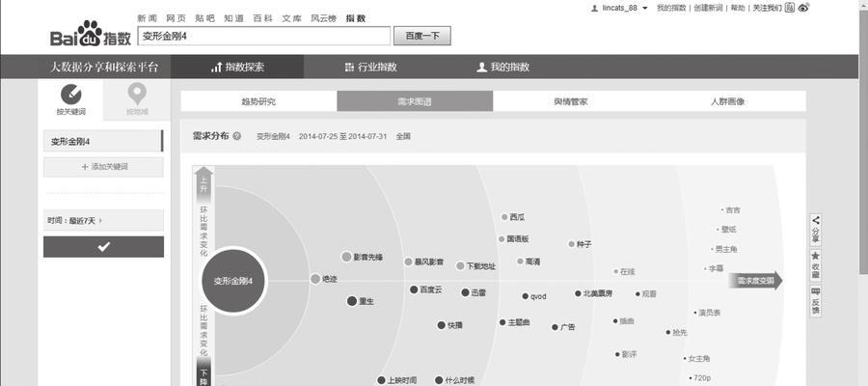868x386 pixels.
Task: Open the 帮助 link
Action: (x=738, y=8)
